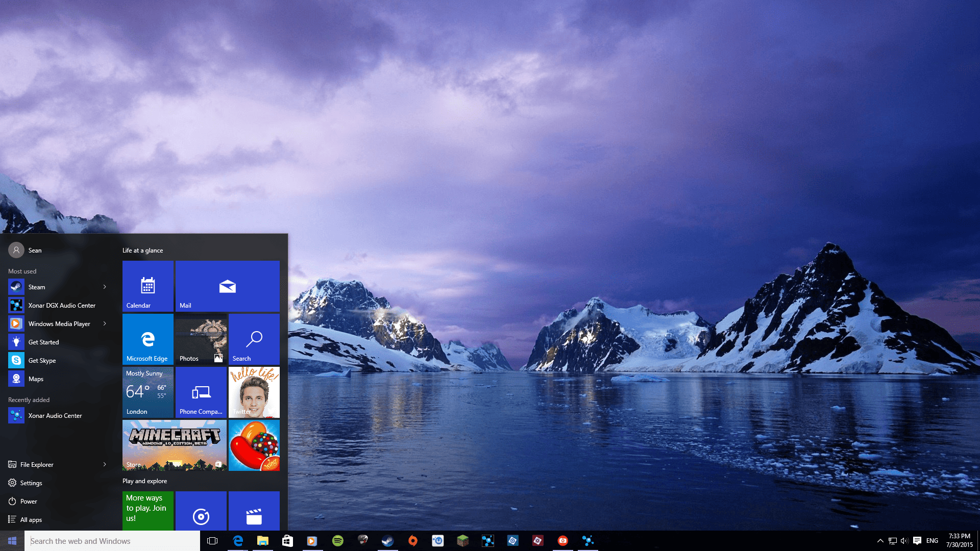
Task: Open the Mail app tile
Action: (x=228, y=286)
